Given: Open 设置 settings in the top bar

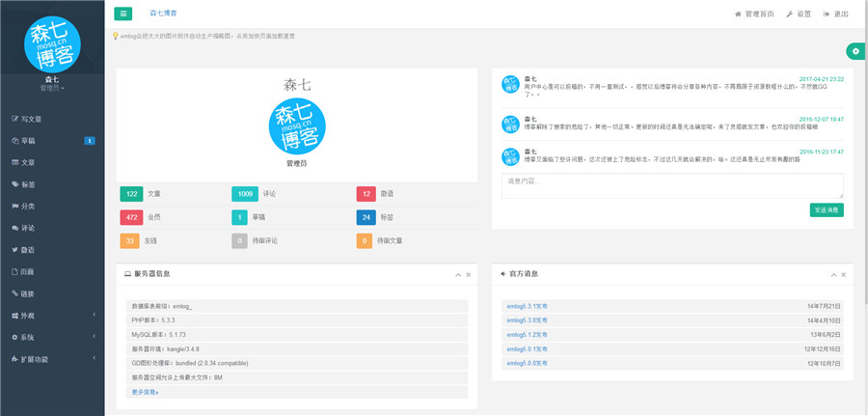Looking at the screenshot, I should 798,14.
